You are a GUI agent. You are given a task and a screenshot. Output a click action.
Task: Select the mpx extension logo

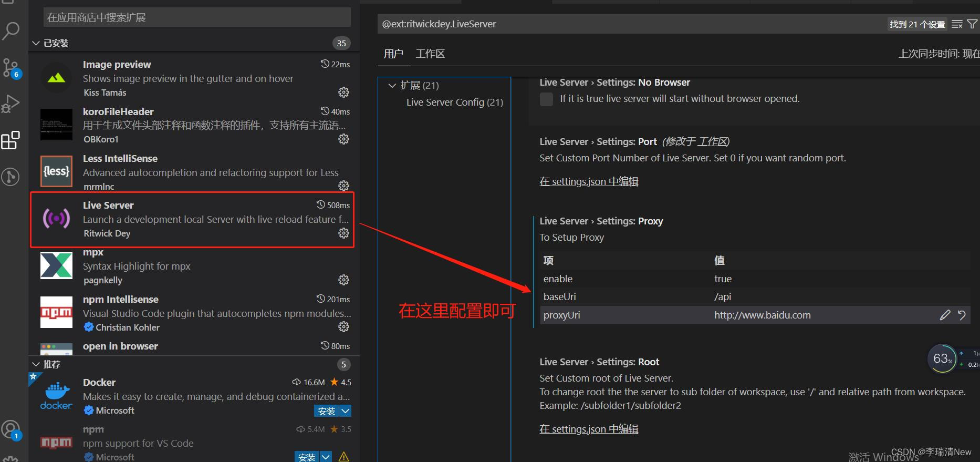56,265
